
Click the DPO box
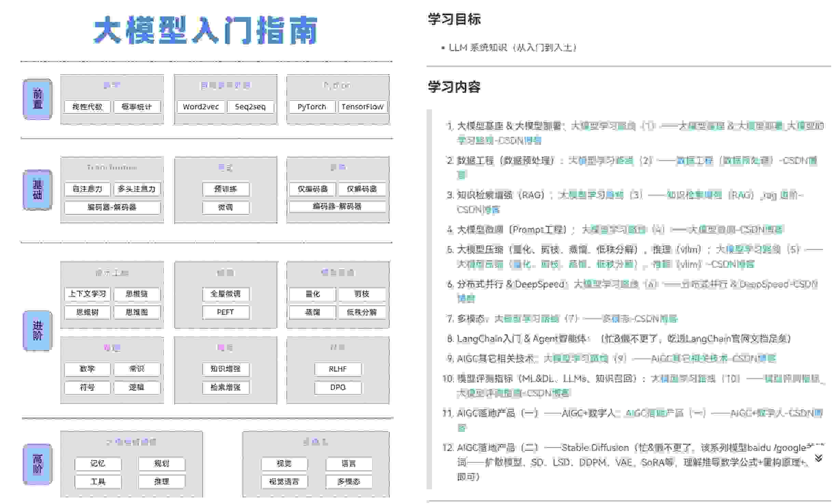pyautogui.click(x=338, y=387)
